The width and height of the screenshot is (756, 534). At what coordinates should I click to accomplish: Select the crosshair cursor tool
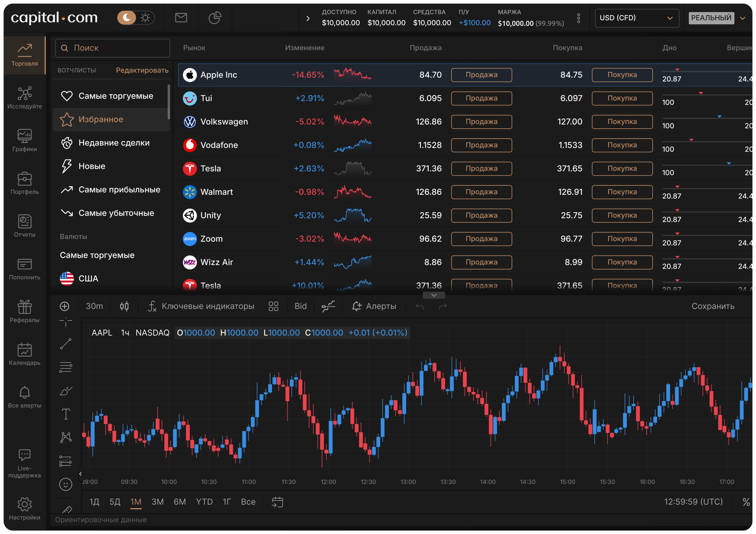pyautogui.click(x=66, y=322)
